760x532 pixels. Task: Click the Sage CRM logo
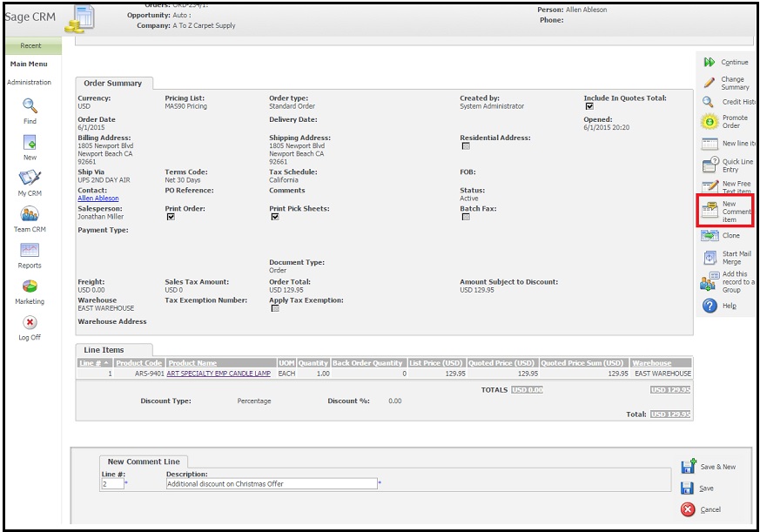(30, 17)
